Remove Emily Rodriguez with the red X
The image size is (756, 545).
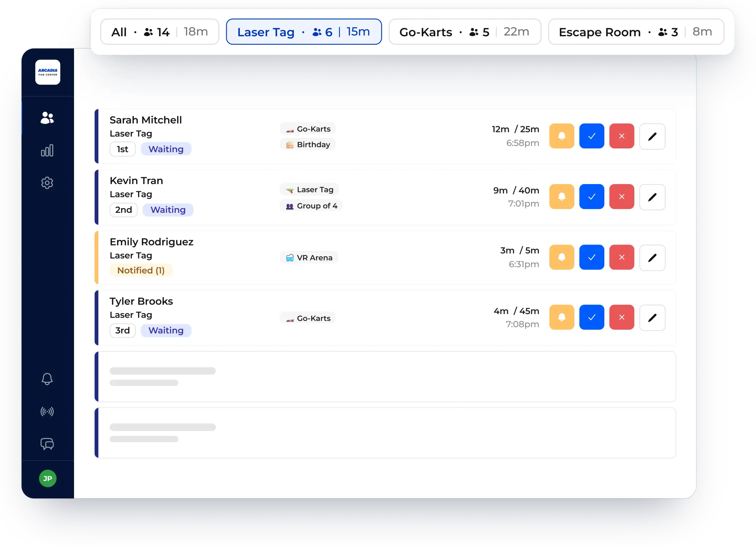622,257
